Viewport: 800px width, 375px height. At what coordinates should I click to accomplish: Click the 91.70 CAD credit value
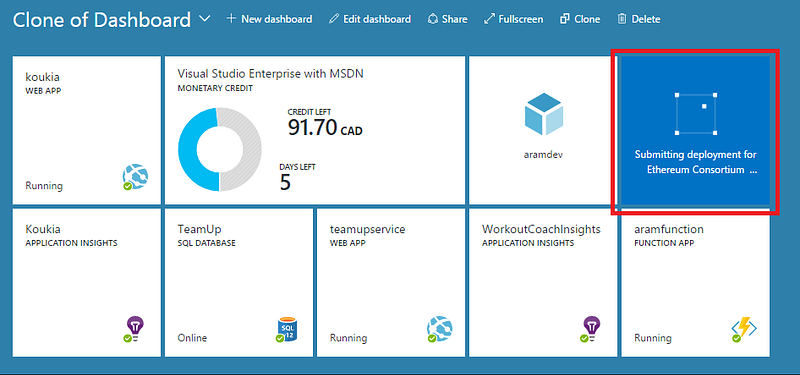point(325,128)
